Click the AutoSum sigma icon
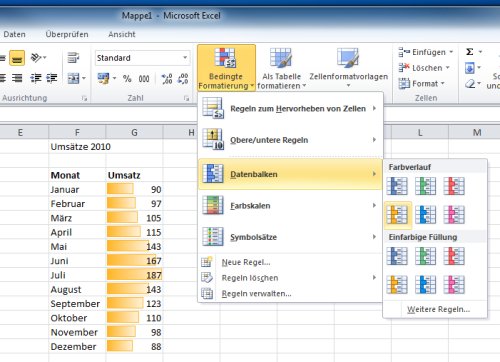The width and height of the screenshot is (500, 362). [x=470, y=52]
